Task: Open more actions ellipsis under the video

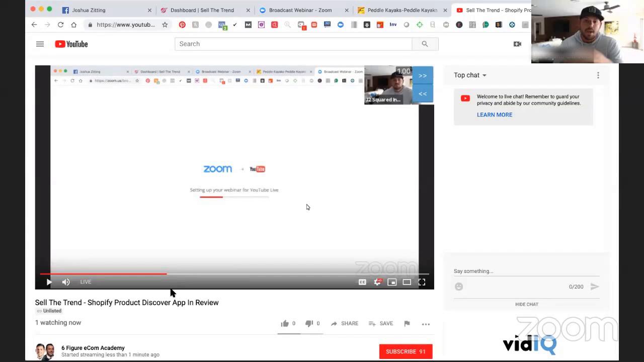Action: click(x=426, y=324)
